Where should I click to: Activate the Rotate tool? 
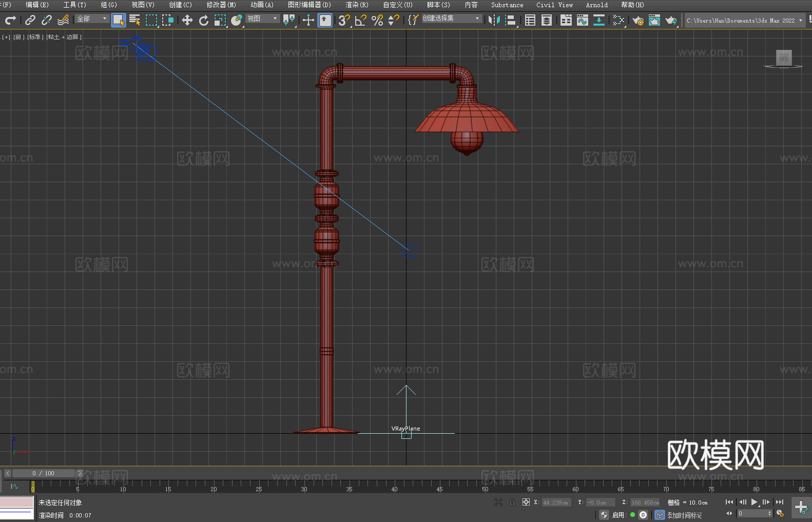click(204, 20)
